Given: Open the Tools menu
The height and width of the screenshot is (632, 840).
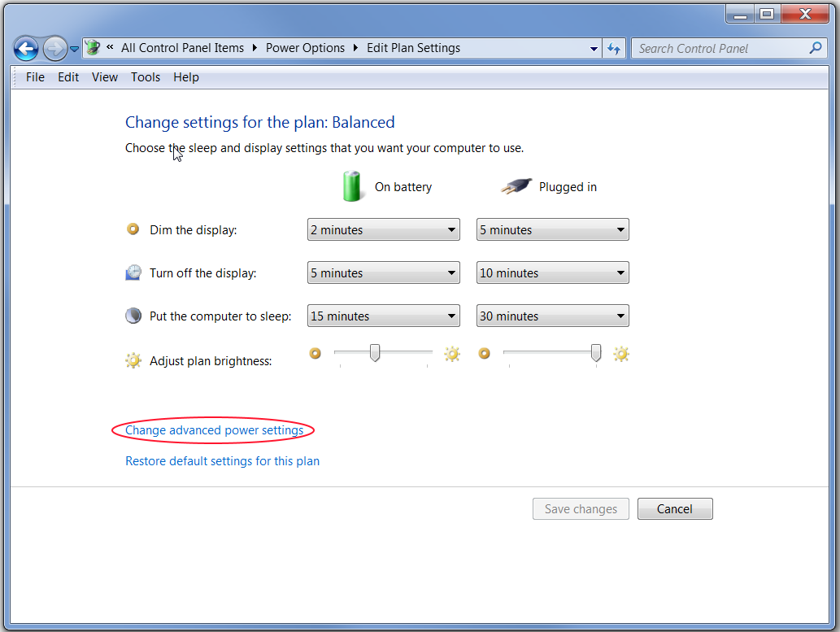Looking at the screenshot, I should [x=146, y=77].
